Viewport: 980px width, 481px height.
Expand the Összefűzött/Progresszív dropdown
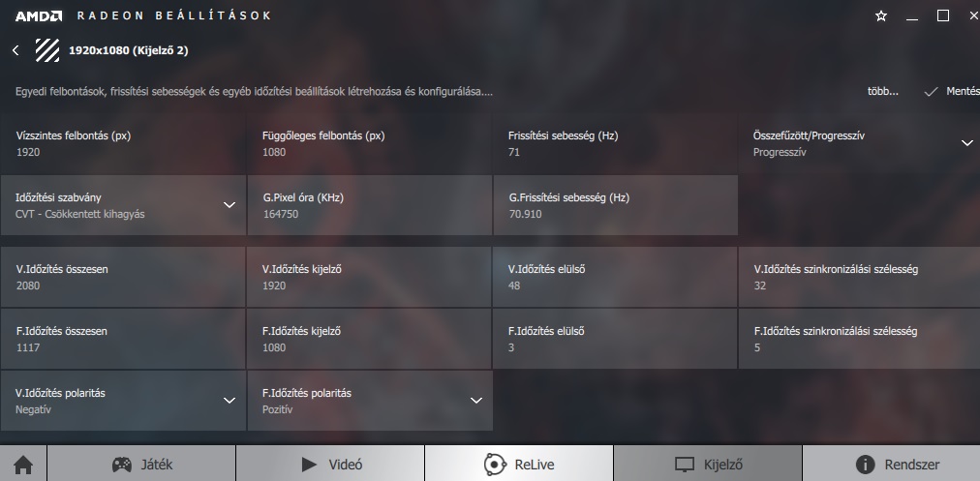click(859, 143)
